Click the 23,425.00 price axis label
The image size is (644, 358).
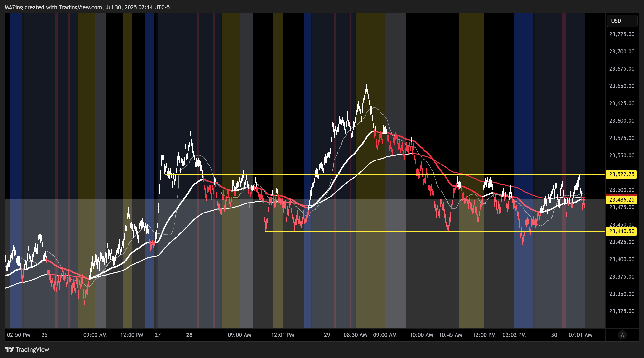[621, 242]
